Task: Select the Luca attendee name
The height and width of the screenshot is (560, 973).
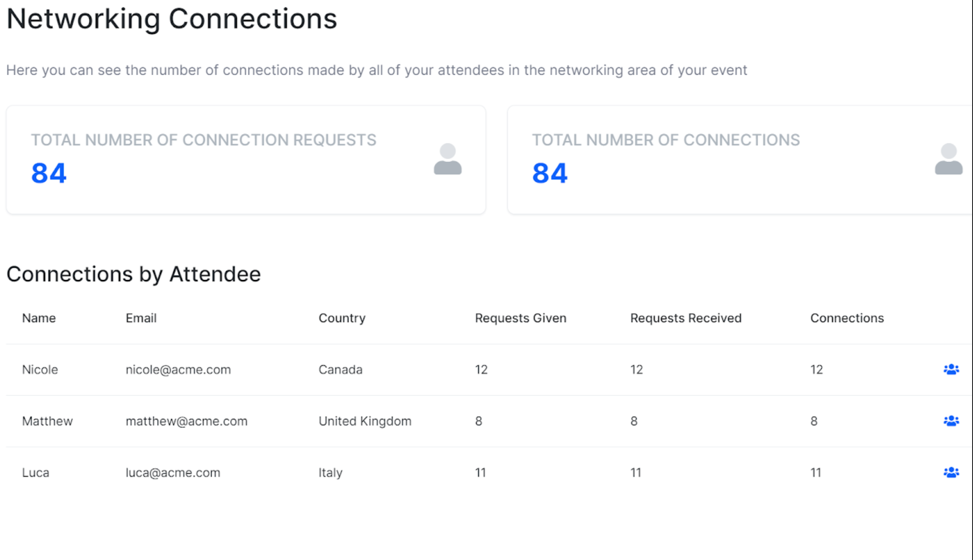Action: point(36,472)
